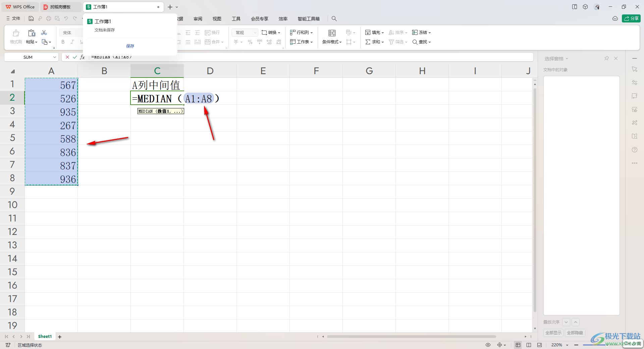644x349 pixels.
Task: Open the Efficiency (效率) tab
Action: (x=283, y=19)
